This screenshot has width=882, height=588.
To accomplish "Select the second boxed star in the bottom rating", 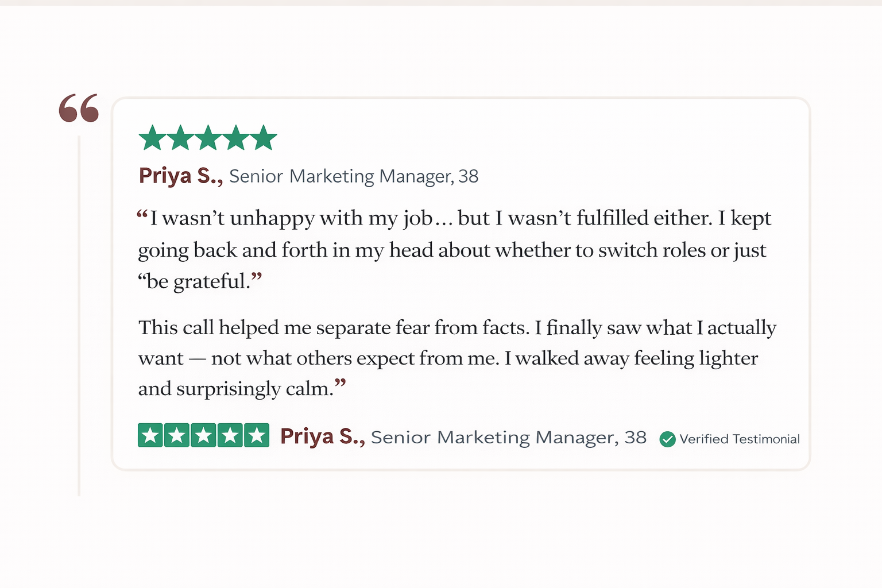I will pyautogui.click(x=177, y=435).
